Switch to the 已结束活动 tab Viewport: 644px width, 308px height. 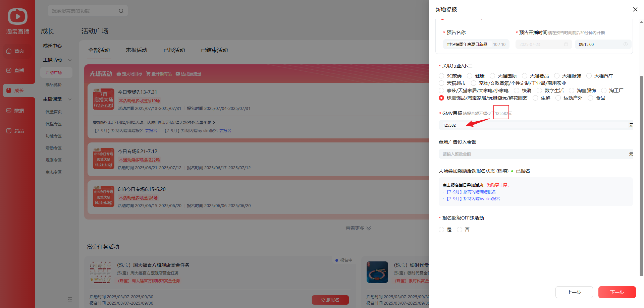coord(214,50)
